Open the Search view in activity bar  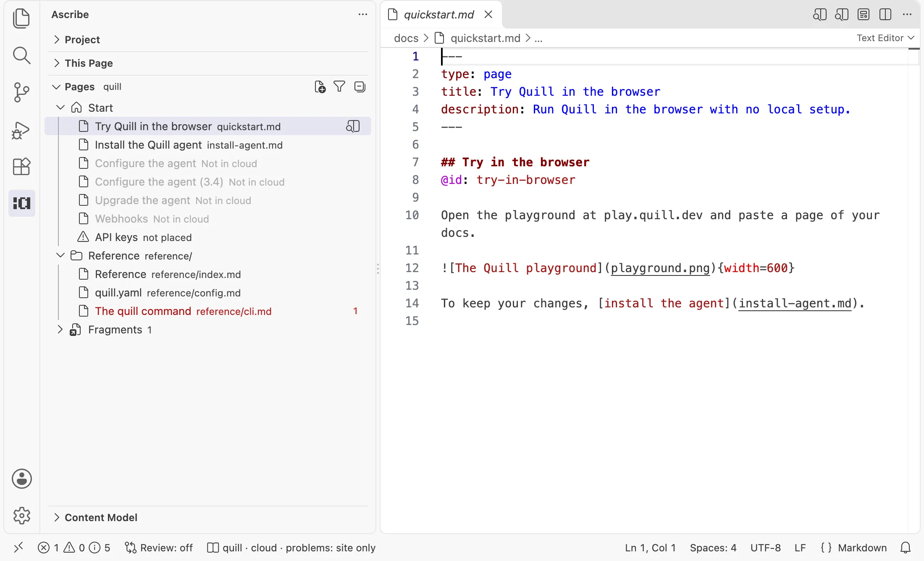point(21,55)
